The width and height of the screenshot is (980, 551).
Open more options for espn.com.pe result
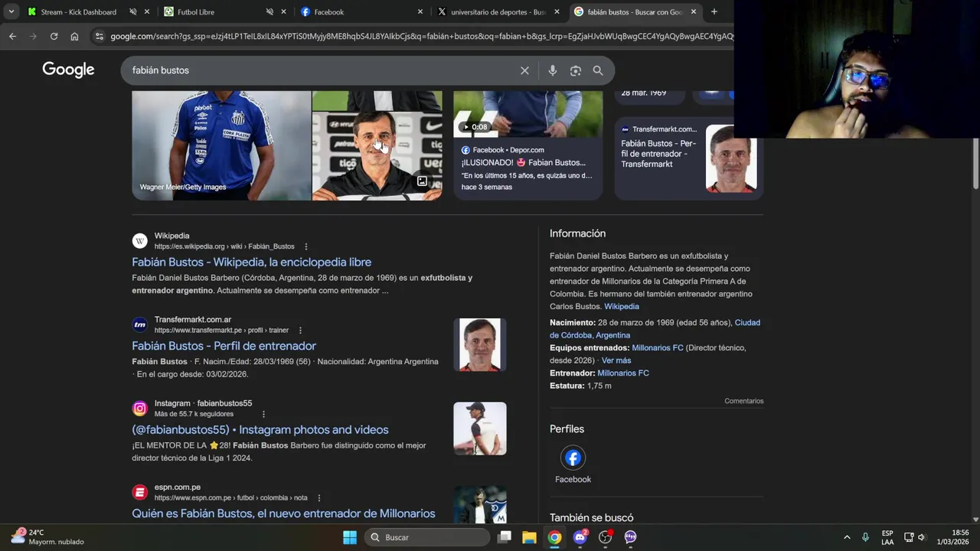click(x=318, y=498)
